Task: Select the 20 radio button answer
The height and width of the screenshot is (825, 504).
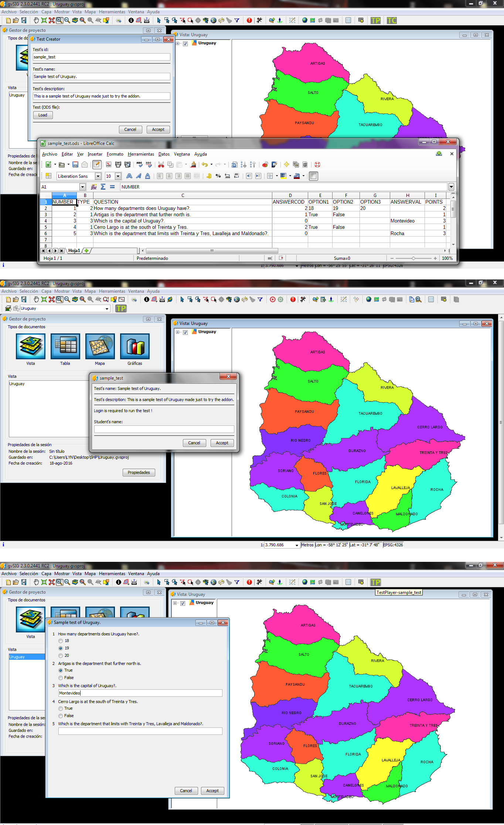Action: pyautogui.click(x=61, y=656)
